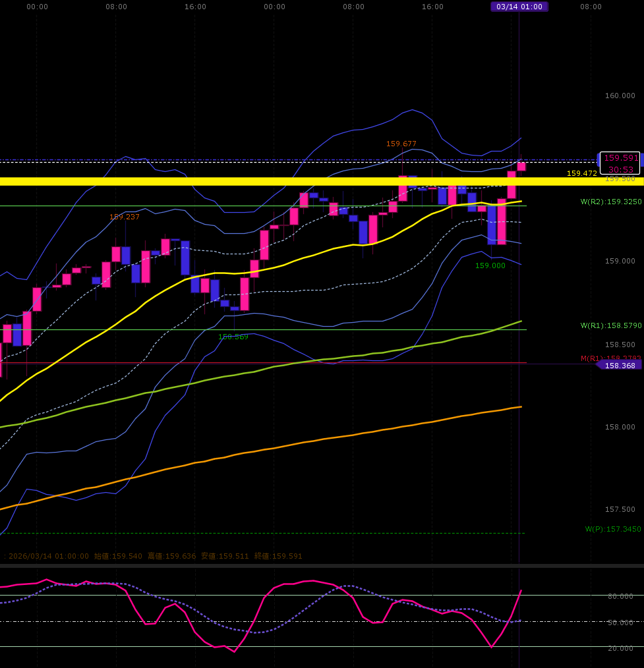Click the W(R2):159.3250 pivot label
Screen dimensions: 644x668
point(610,202)
